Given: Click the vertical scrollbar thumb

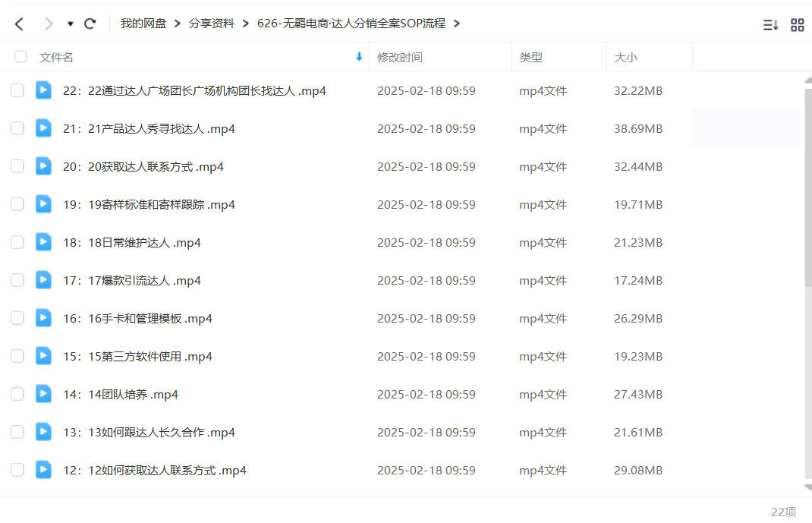Looking at the screenshot, I should (808, 188).
